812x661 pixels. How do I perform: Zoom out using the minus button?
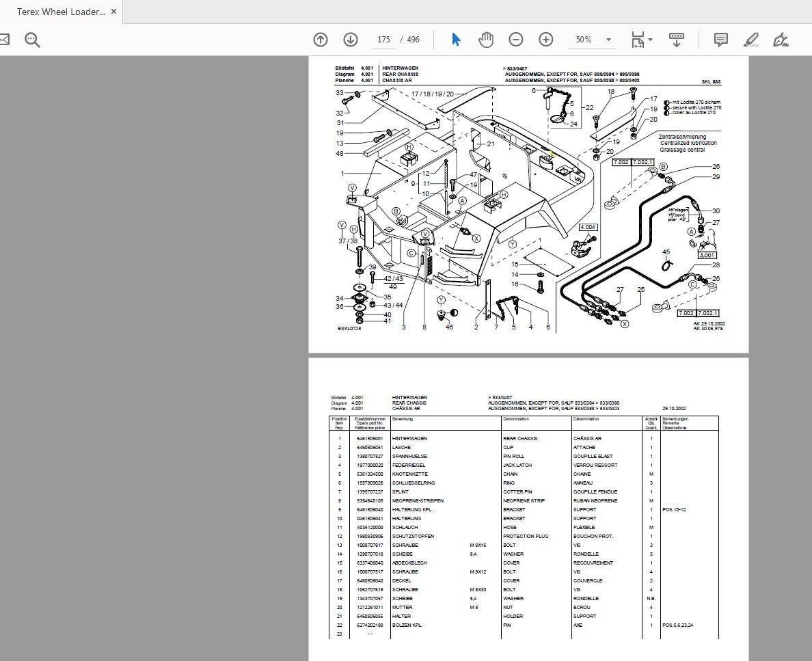516,40
